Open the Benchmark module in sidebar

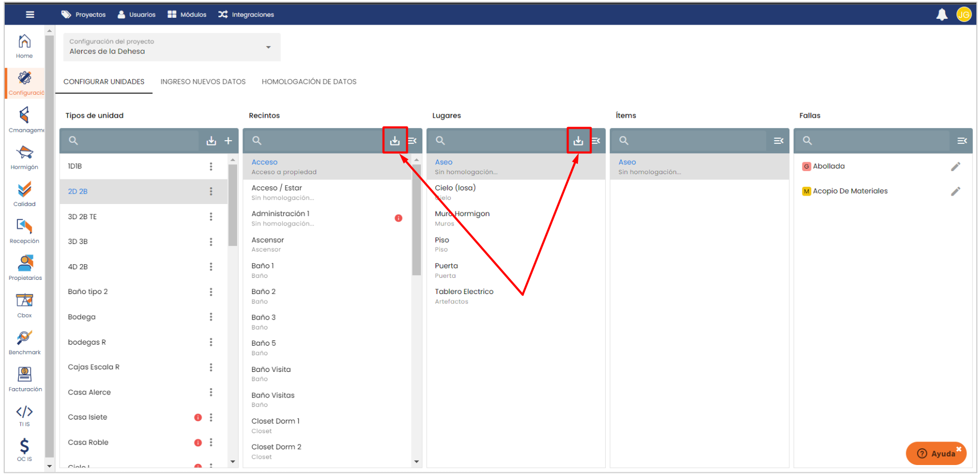pyautogui.click(x=24, y=342)
